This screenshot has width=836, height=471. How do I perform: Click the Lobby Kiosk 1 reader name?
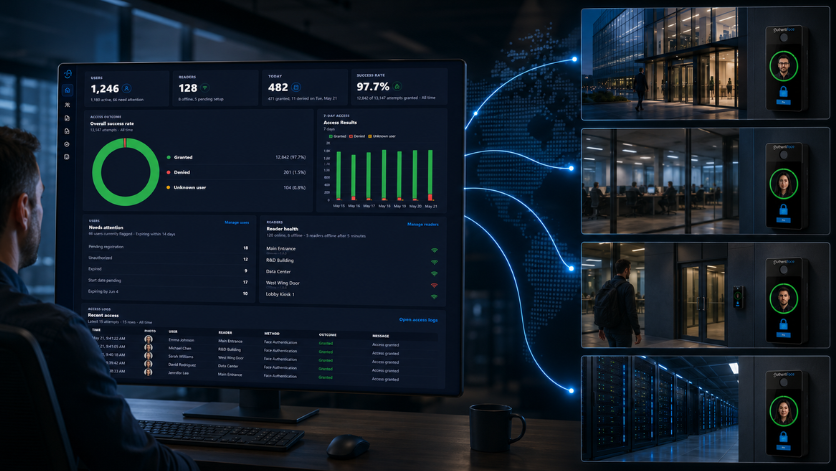(x=280, y=294)
